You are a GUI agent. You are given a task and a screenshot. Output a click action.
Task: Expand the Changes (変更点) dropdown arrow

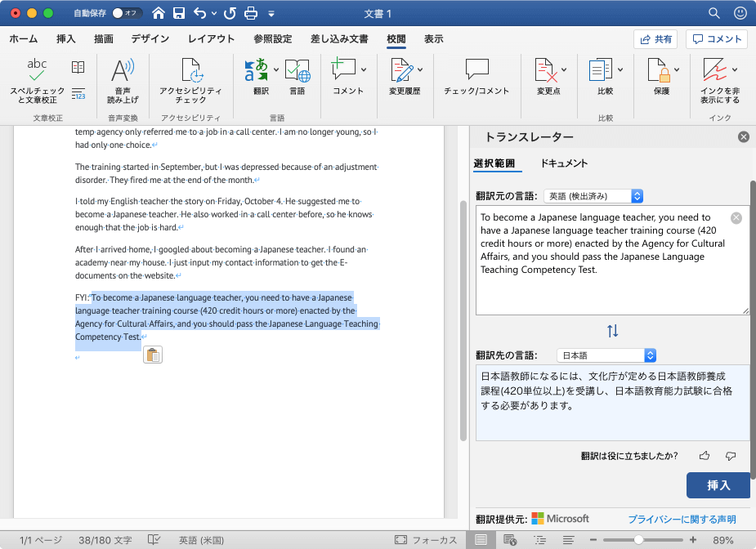[x=564, y=69]
